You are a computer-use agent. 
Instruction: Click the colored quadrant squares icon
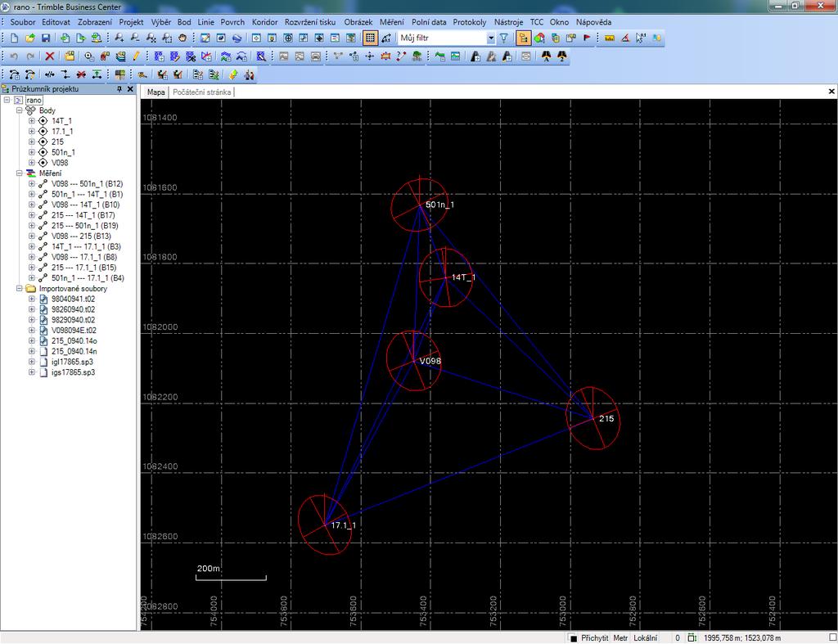(x=119, y=74)
